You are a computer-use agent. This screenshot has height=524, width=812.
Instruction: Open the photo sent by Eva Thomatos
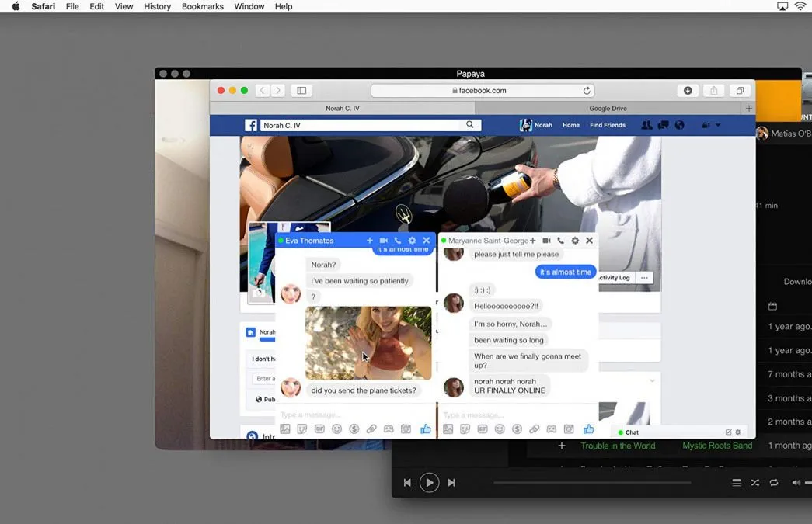coord(368,343)
